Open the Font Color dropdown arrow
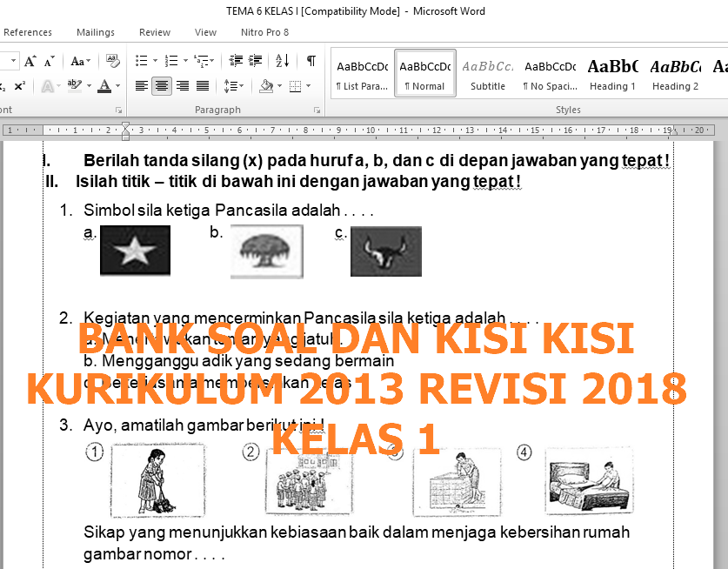 pos(117,86)
